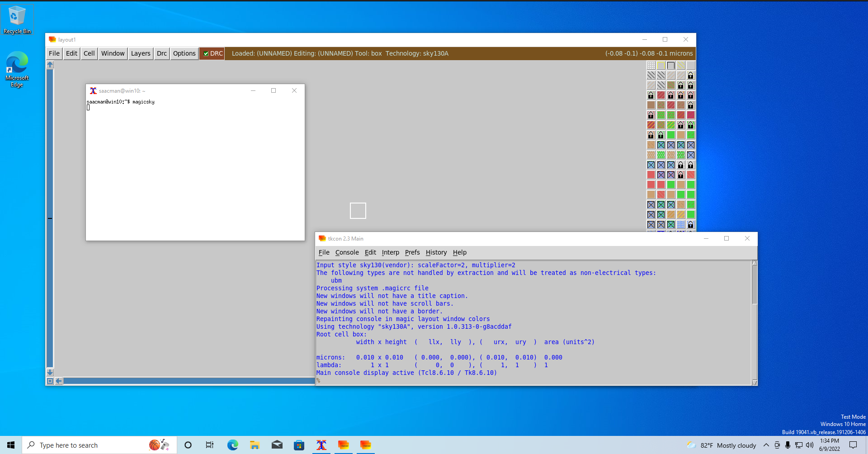The width and height of the screenshot is (868, 454).
Task: Open File Explorer from the taskbar
Action: (255, 445)
